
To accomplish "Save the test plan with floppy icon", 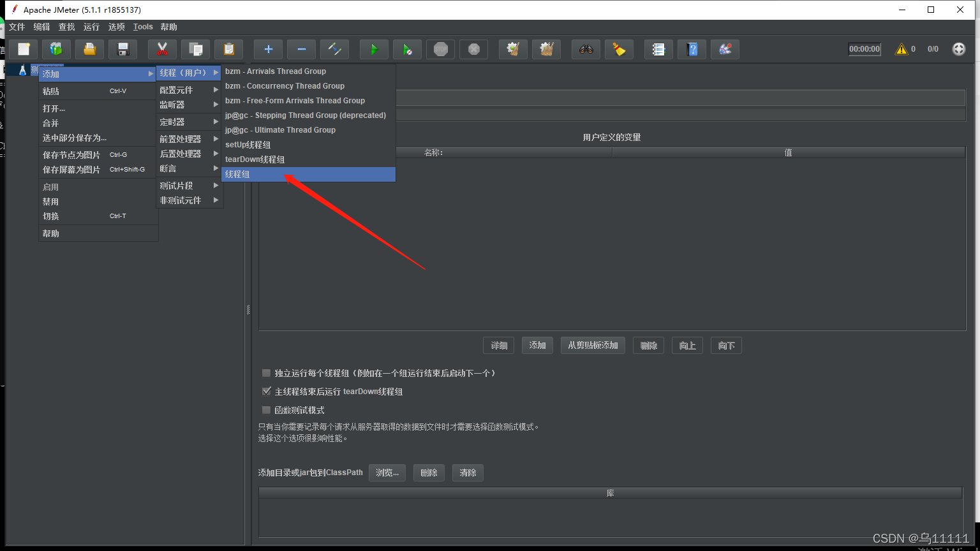I will coord(123,49).
